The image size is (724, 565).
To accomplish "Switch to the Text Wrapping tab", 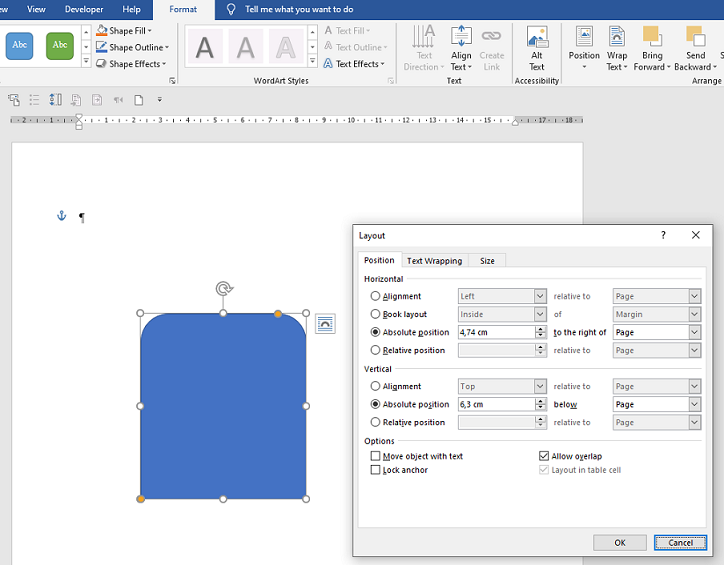I will (434, 261).
